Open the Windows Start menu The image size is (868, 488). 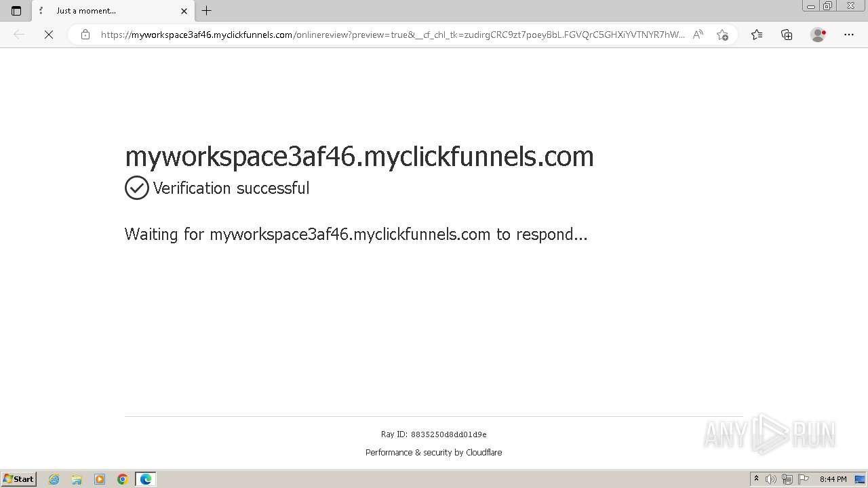pyautogui.click(x=18, y=479)
